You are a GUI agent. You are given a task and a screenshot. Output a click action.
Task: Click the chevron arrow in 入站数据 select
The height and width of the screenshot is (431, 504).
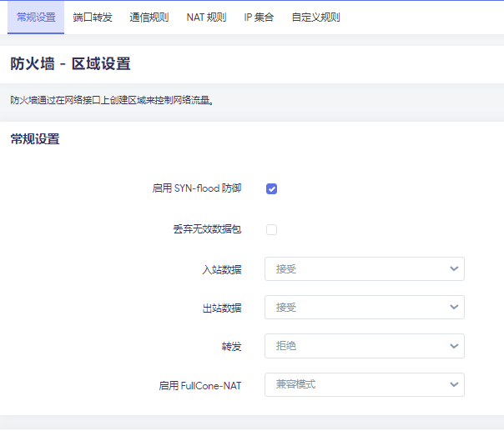[x=454, y=268]
